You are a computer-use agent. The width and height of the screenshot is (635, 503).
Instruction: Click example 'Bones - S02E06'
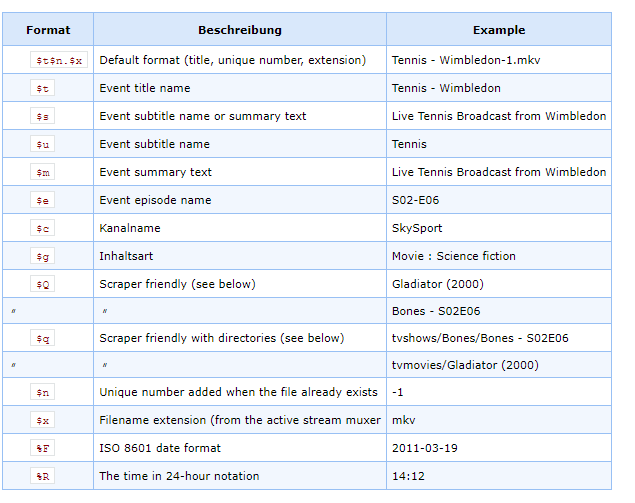pyautogui.click(x=436, y=311)
